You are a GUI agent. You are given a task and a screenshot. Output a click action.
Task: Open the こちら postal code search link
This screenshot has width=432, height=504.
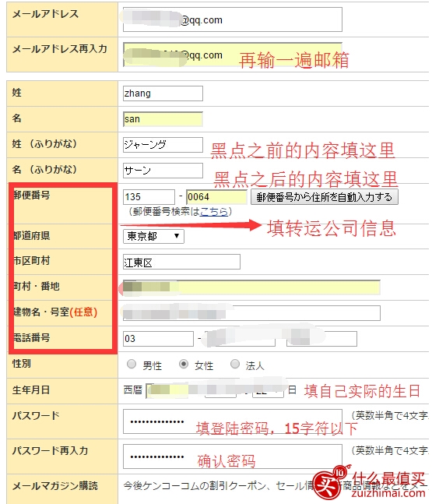click(213, 212)
